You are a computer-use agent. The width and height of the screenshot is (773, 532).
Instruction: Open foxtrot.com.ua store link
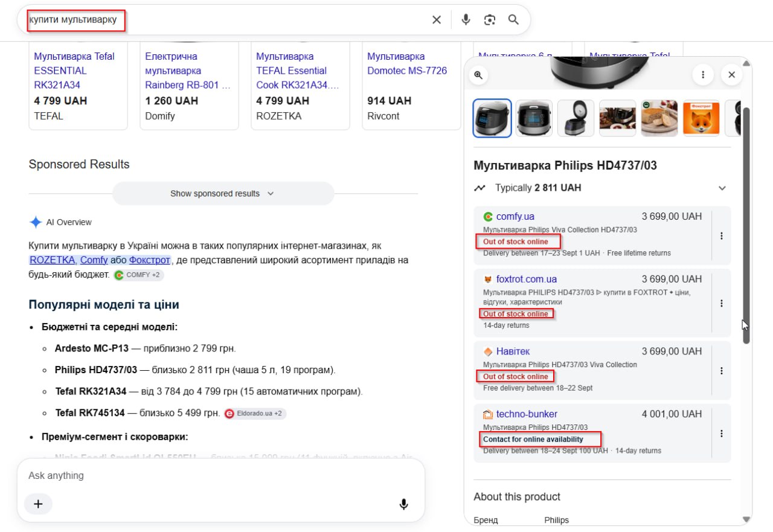[x=527, y=280]
